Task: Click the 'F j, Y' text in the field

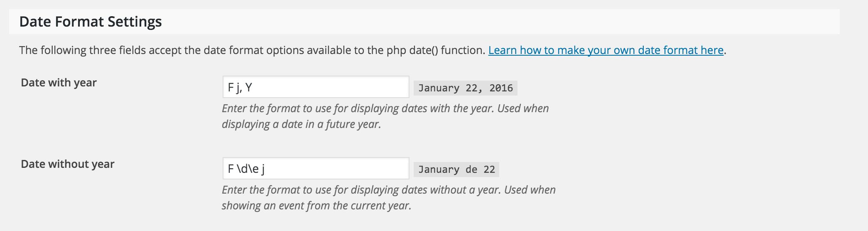Action: click(x=240, y=88)
